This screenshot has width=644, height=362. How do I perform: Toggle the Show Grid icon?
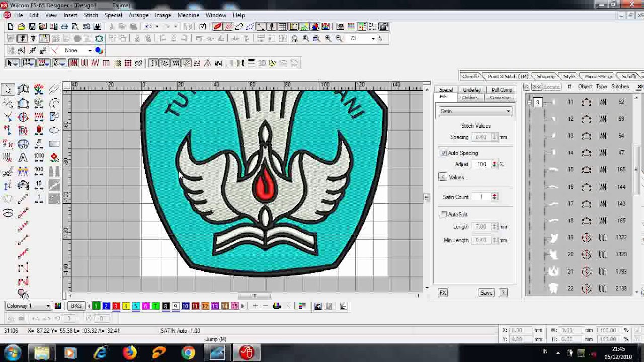coord(283,26)
